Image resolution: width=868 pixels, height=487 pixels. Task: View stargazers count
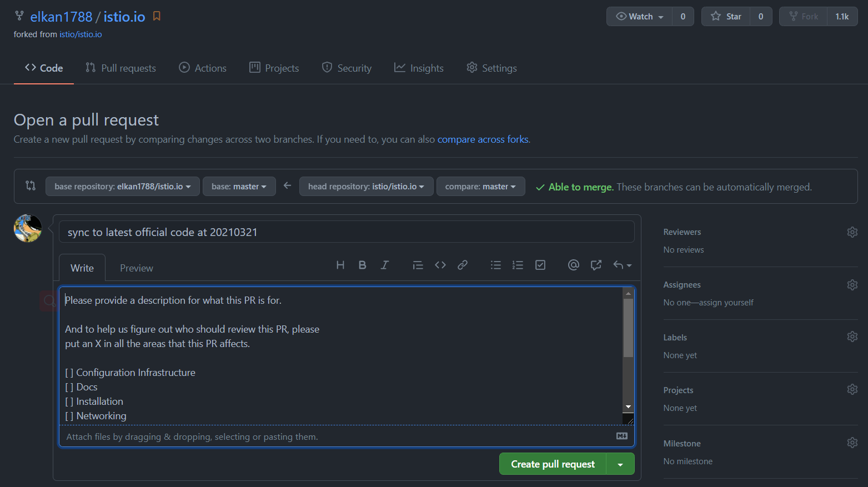click(761, 17)
